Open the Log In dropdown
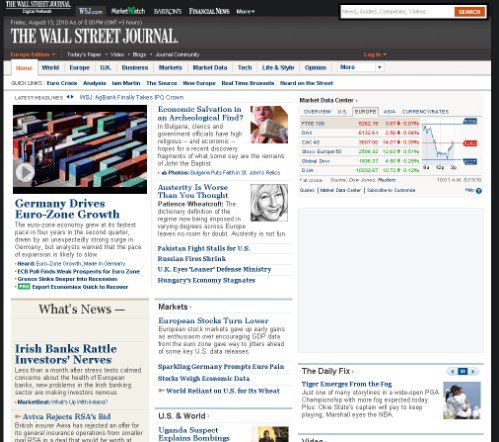The height and width of the screenshot is (442, 499). (375, 54)
